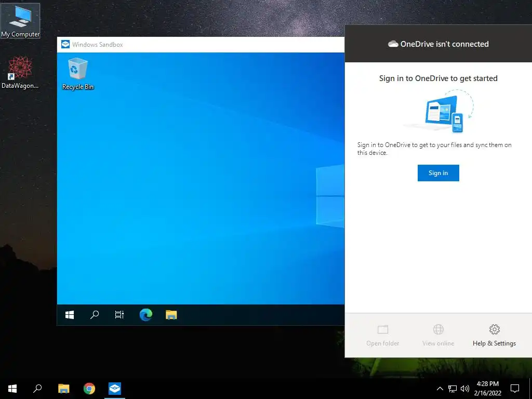Open Task View in the Sandbox taskbar
This screenshot has height=399, width=532.
click(x=119, y=315)
